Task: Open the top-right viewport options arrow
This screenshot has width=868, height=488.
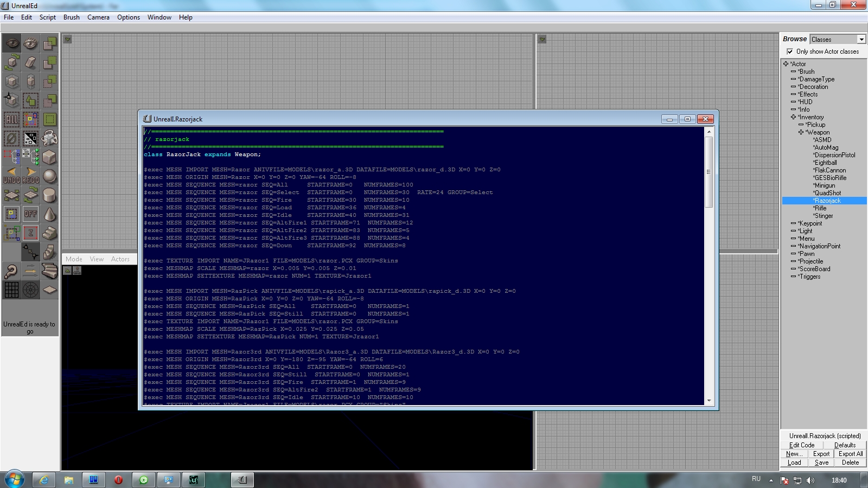Action: click(x=542, y=39)
